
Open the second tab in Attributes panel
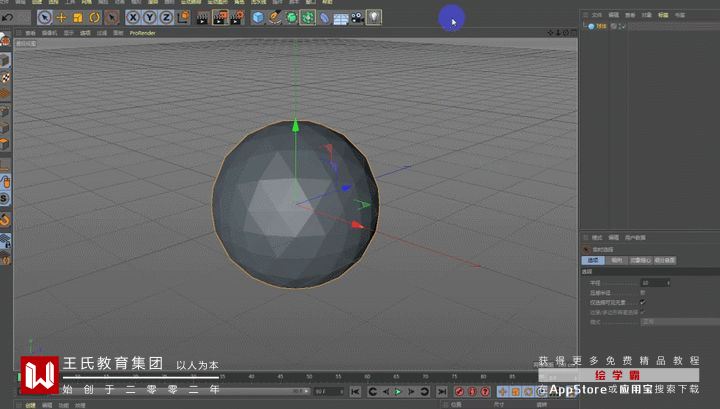tap(617, 260)
